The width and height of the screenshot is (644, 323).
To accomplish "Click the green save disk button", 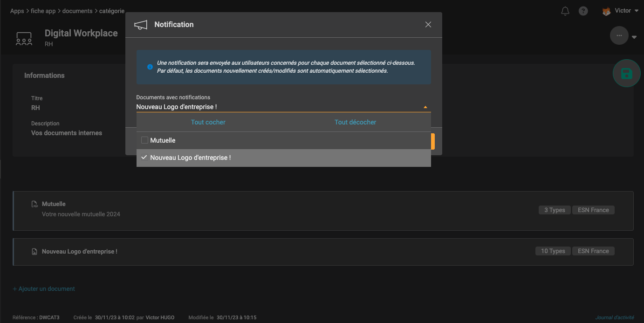I will pos(627,73).
